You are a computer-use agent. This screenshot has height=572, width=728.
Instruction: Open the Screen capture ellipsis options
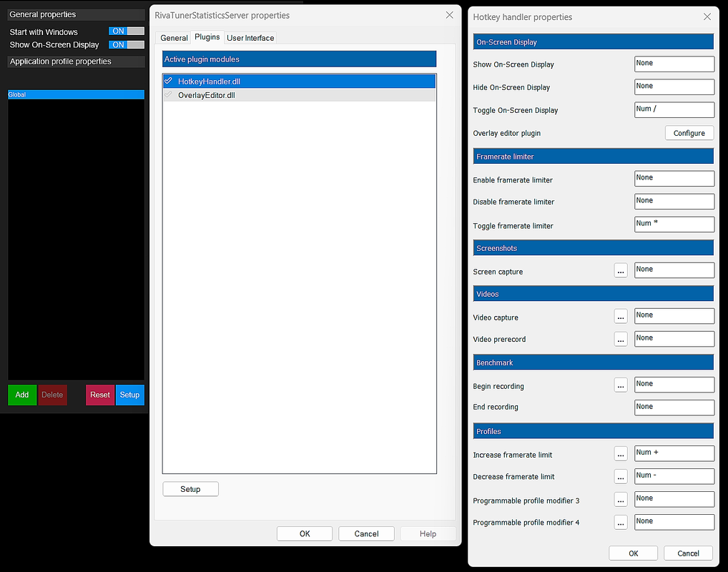coord(621,270)
